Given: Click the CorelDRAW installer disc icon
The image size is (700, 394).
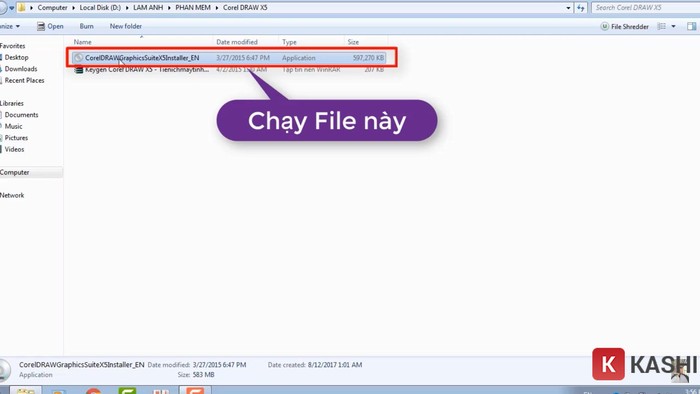Looking at the screenshot, I should pos(79,58).
